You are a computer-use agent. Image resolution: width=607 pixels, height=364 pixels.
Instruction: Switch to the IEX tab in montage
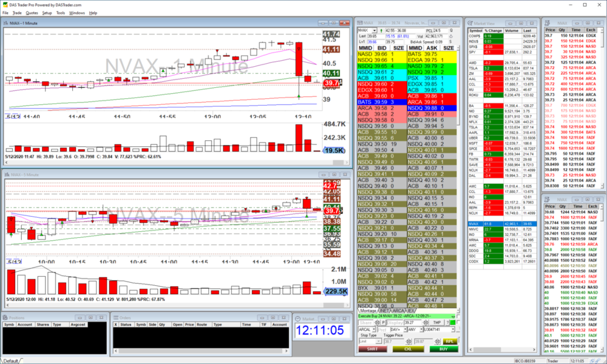coord(411,311)
